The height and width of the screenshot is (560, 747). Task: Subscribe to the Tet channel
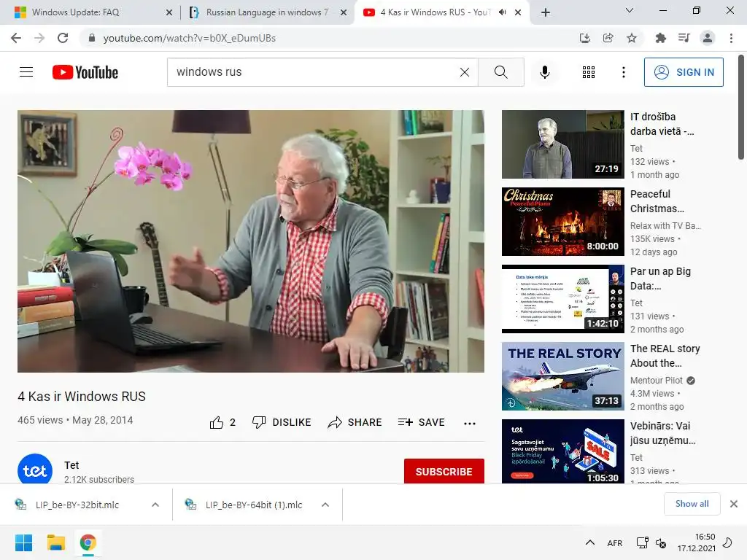(x=444, y=472)
